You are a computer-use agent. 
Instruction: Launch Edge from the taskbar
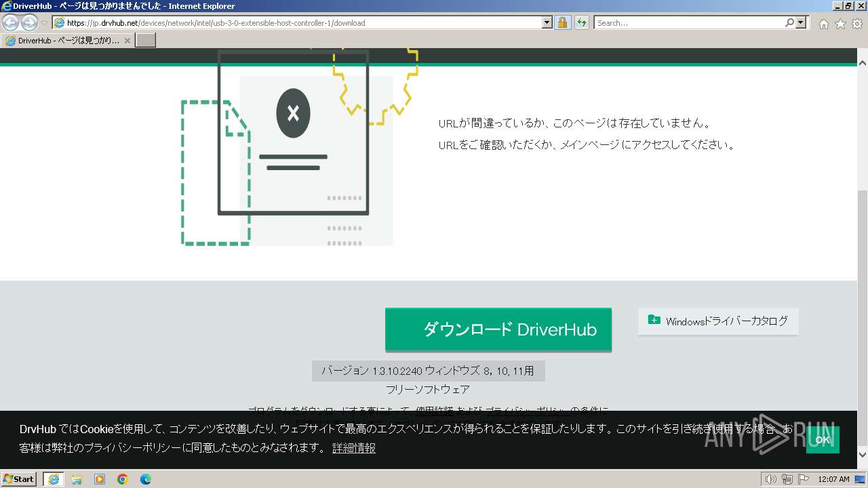[146, 479]
